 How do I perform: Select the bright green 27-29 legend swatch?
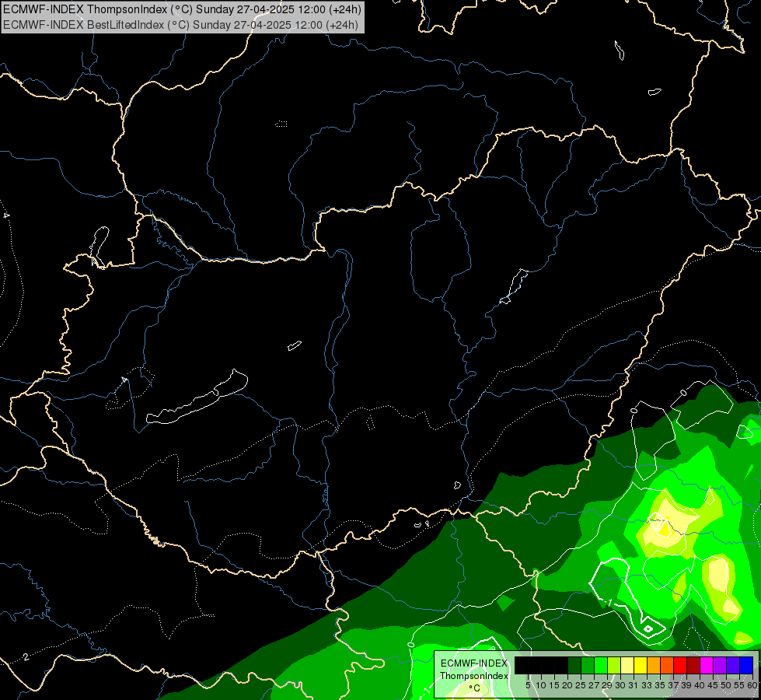coord(601,665)
